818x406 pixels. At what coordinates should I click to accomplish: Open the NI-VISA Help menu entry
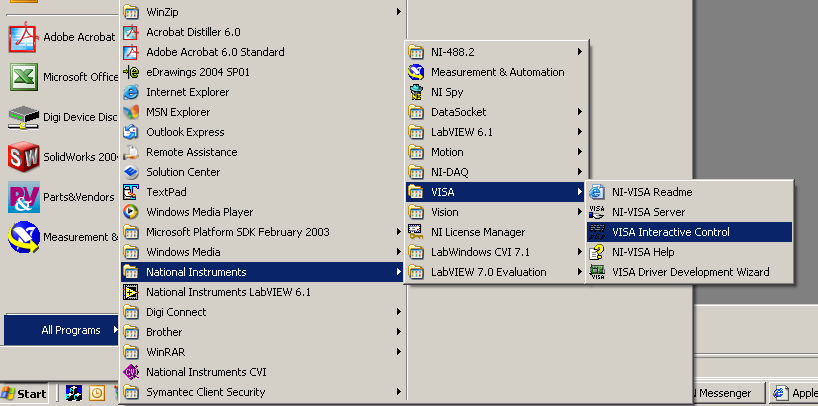[689, 252]
